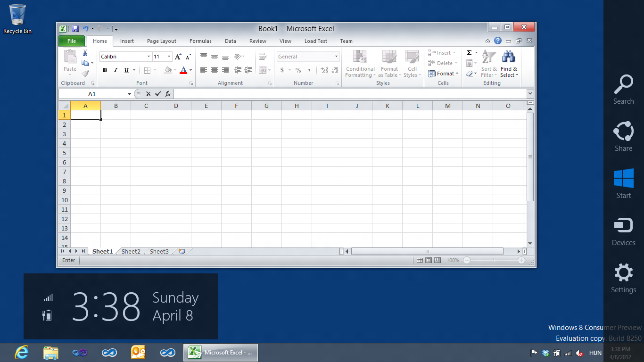The image size is (644, 362).
Task: Open the Settings charm
Action: point(623,278)
